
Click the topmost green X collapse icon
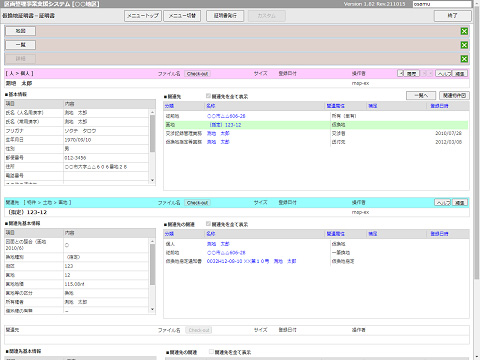pos(464,31)
